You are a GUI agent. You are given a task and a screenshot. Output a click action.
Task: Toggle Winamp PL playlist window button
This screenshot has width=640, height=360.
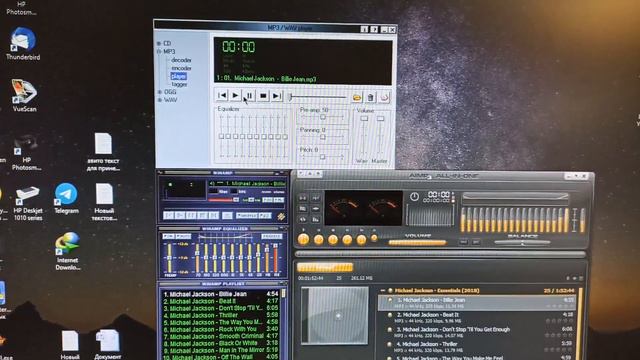pyautogui.click(x=279, y=200)
